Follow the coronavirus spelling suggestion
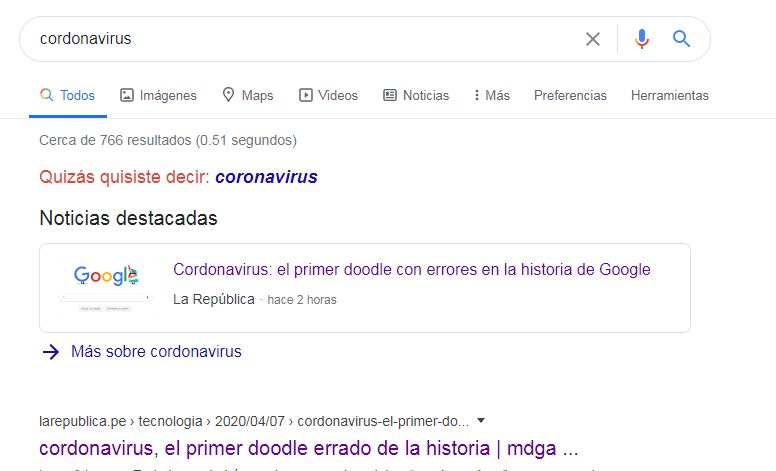 (266, 177)
